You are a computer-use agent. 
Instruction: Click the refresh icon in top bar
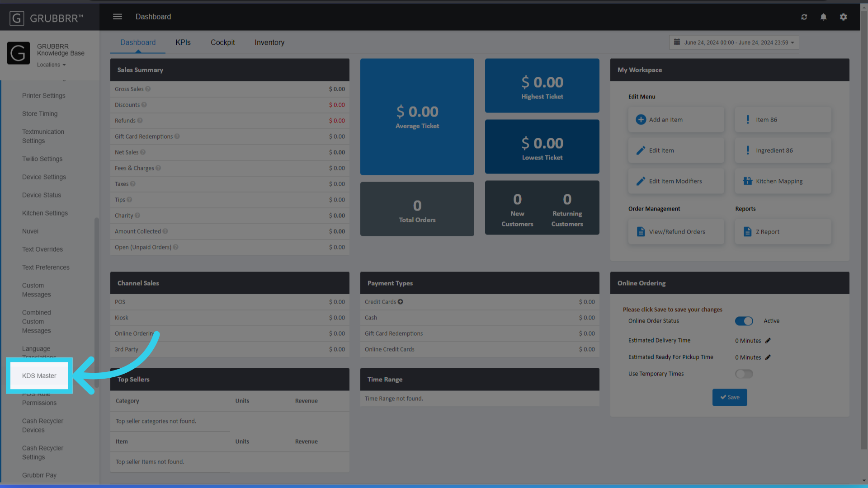click(804, 17)
